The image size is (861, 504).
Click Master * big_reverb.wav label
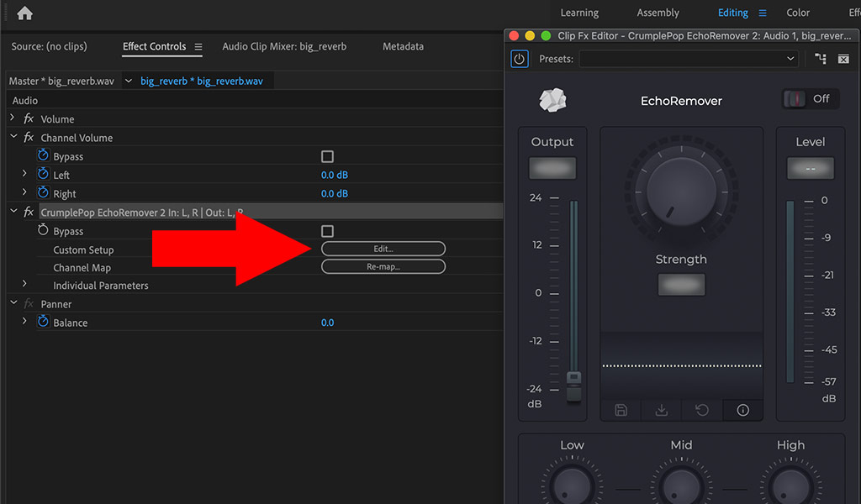pyautogui.click(x=61, y=81)
